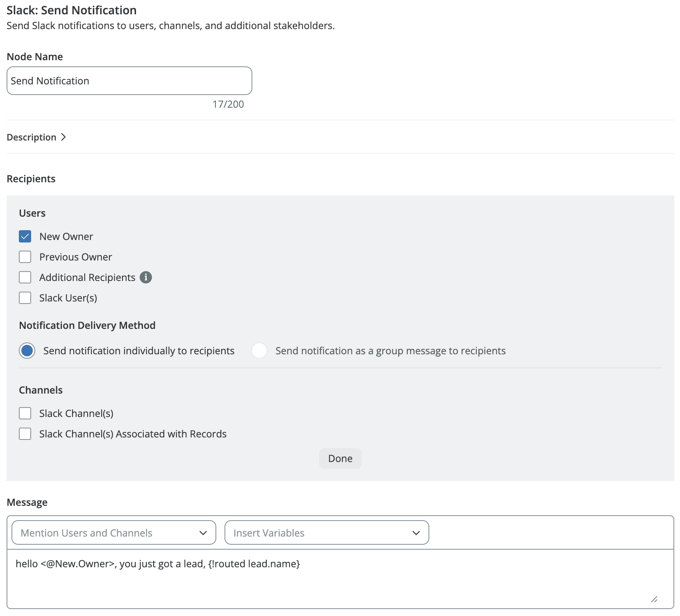Screen dimensions: 680x616
Task: Click the Insert Variables down-arrow icon
Action: click(416, 533)
